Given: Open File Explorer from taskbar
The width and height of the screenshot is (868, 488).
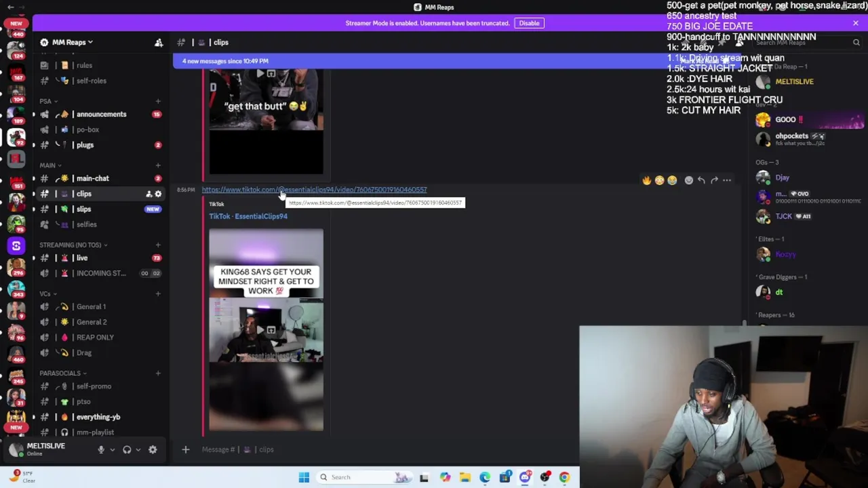Looking at the screenshot, I should pyautogui.click(x=465, y=477).
